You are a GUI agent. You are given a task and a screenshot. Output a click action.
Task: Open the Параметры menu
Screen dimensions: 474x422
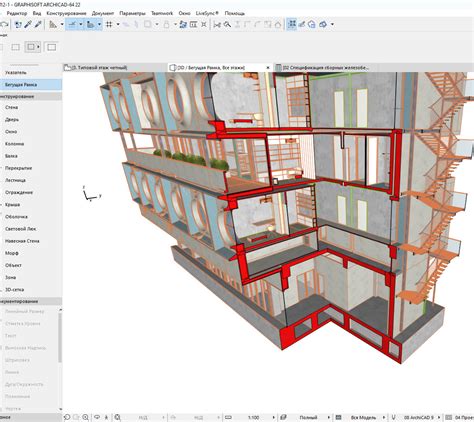[x=132, y=13]
